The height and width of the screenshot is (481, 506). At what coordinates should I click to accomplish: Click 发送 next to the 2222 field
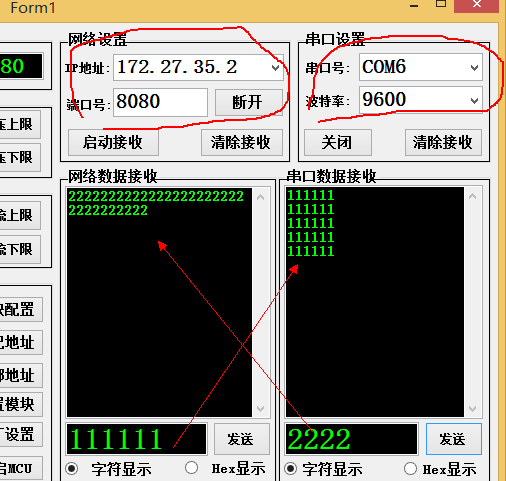click(x=454, y=439)
